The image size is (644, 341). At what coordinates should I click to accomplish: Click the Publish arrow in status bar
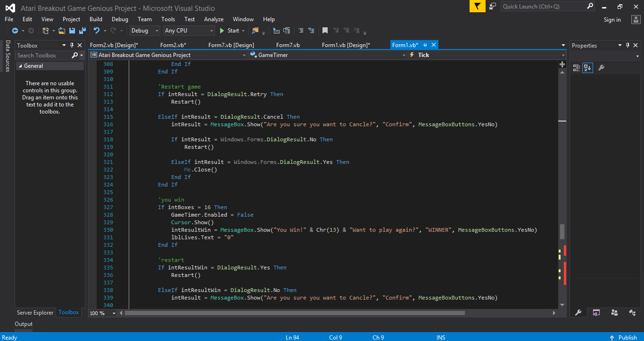click(x=611, y=337)
